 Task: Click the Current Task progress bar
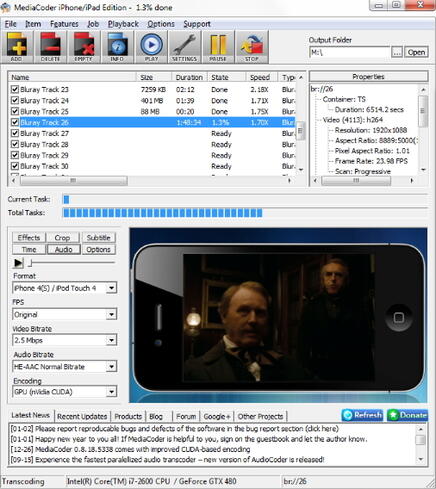(x=245, y=199)
